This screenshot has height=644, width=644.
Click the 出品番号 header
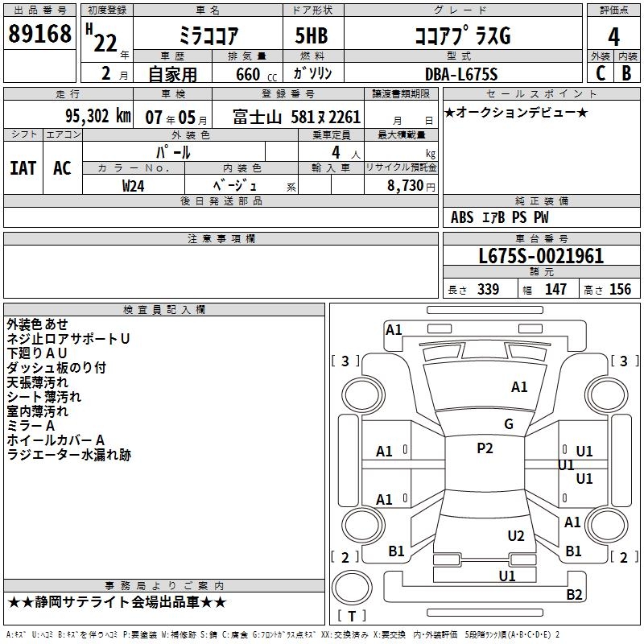click(x=39, y=10)
